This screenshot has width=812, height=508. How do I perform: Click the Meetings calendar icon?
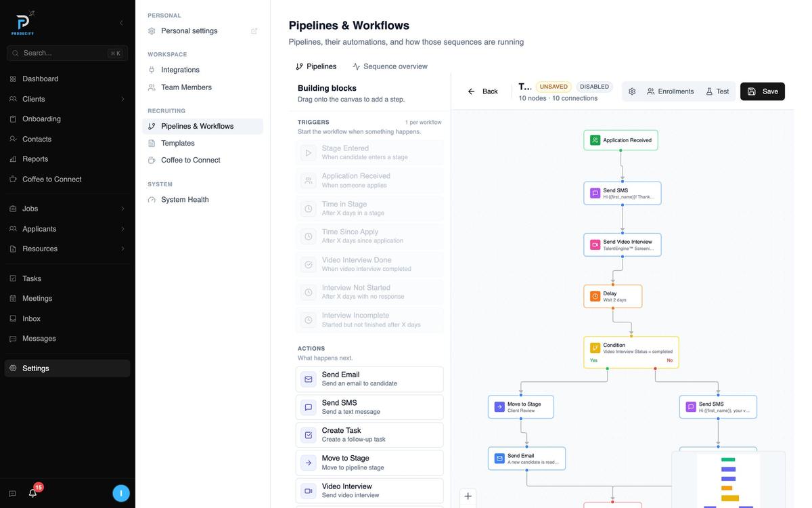pos(13,298)
